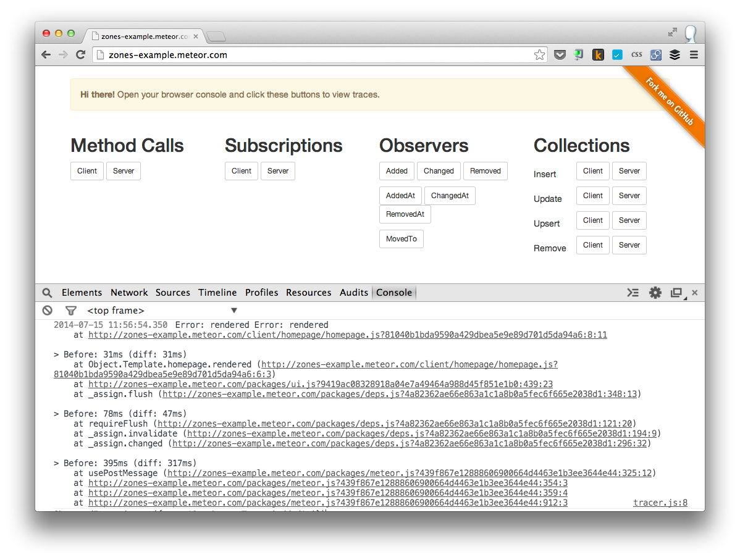Open the DevTools settings gear
Viewport: 740px width, 560px height.
point(655,293)
